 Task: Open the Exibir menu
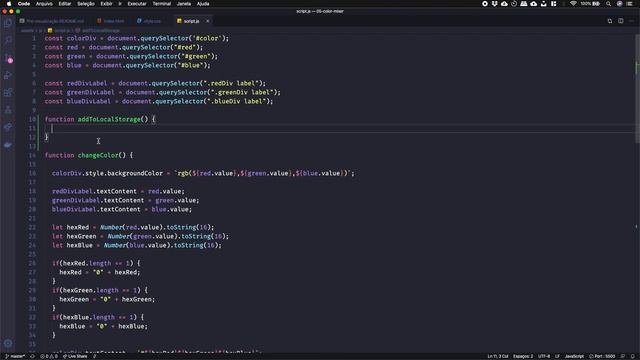pos(107,4)
